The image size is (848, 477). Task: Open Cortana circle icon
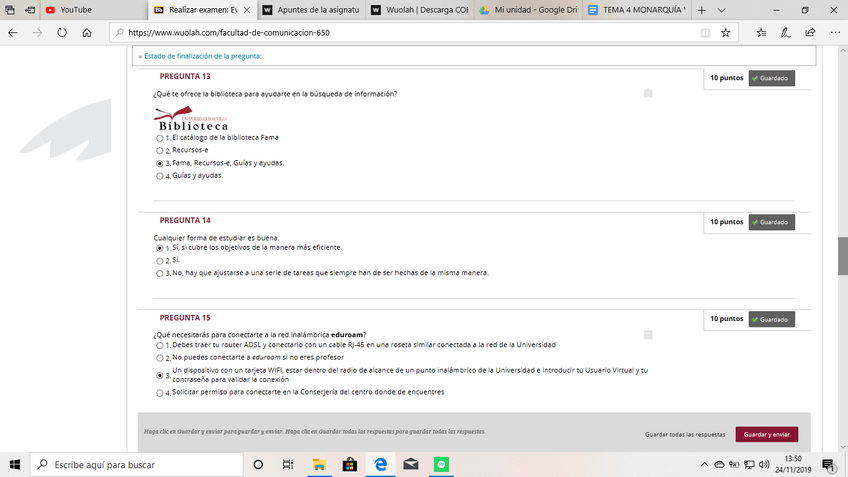pyautogui.click(x=258, y=465)
